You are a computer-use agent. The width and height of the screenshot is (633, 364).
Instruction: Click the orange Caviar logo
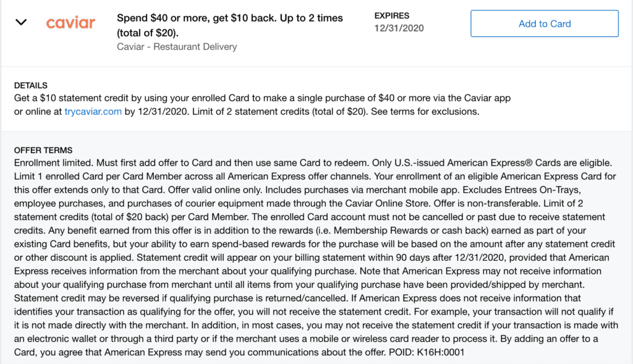70,23
